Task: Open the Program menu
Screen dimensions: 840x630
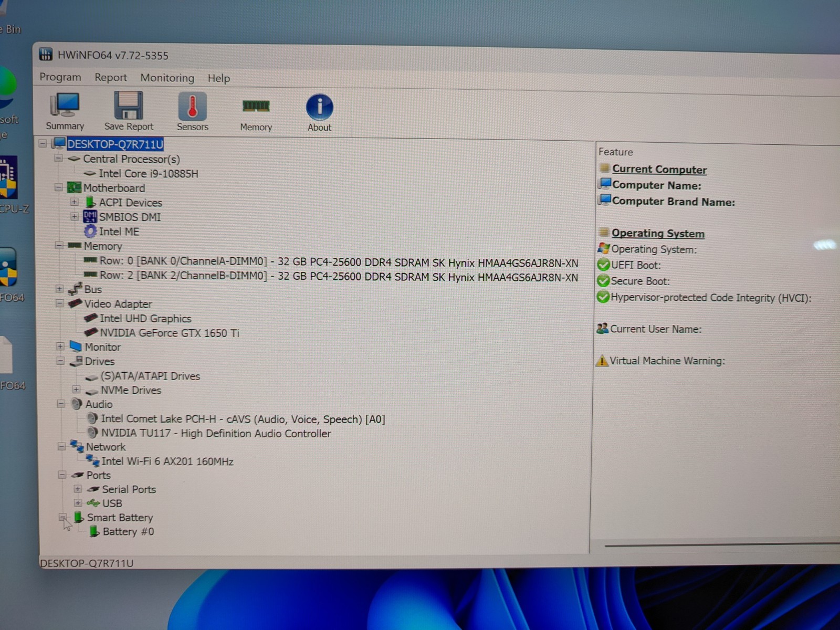Action: pos(60,77)
